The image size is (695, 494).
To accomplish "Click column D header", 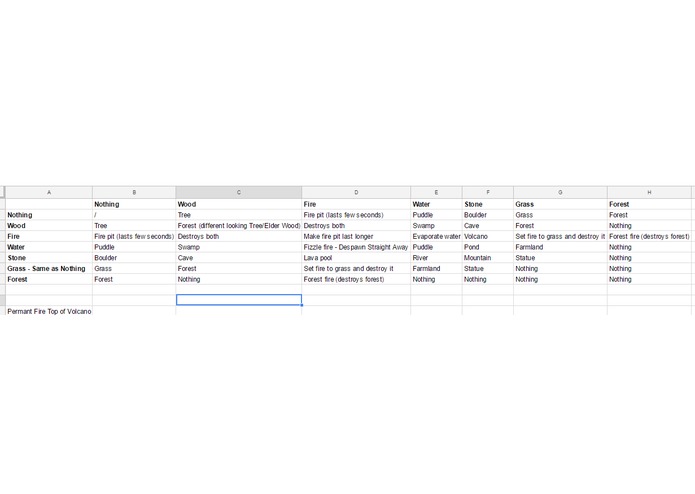I will coord(356,192).
